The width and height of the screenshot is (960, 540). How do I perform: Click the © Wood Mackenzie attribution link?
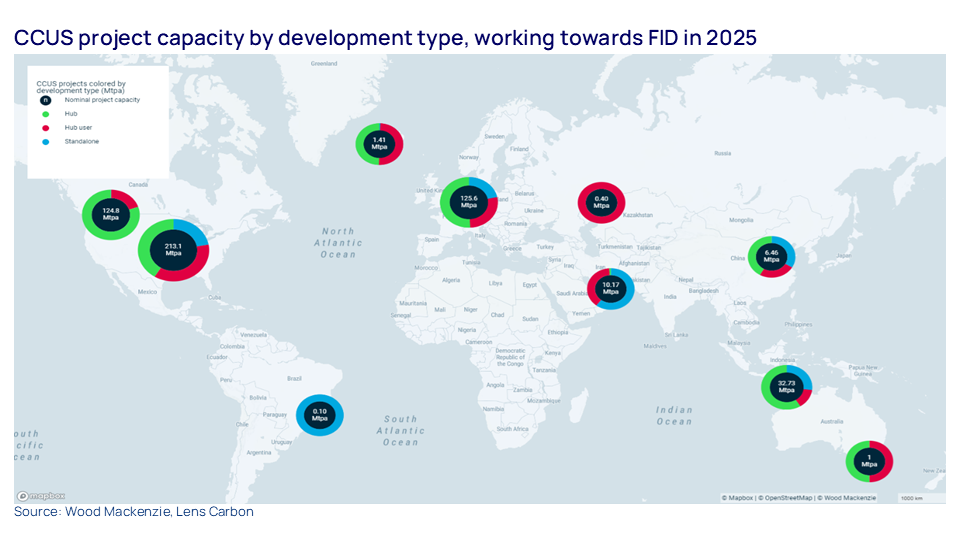848,497
